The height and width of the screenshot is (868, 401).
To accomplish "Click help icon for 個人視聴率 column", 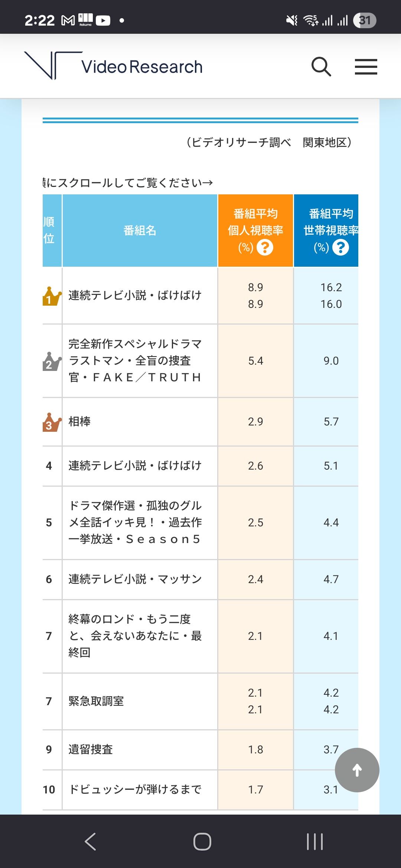I will (x=265, y=247).
